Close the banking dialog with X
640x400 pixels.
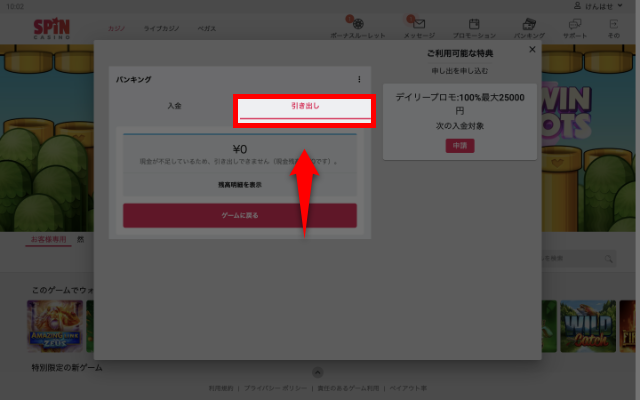(532, 48)
